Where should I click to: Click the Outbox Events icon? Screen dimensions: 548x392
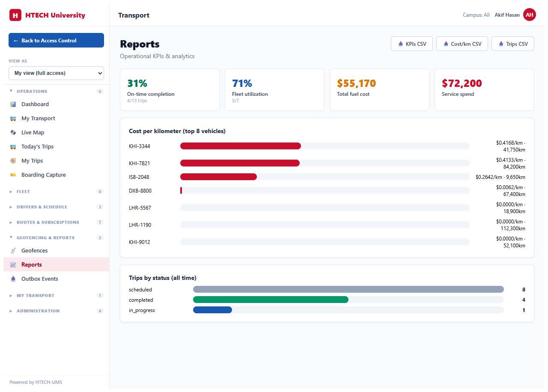point(13,279)
